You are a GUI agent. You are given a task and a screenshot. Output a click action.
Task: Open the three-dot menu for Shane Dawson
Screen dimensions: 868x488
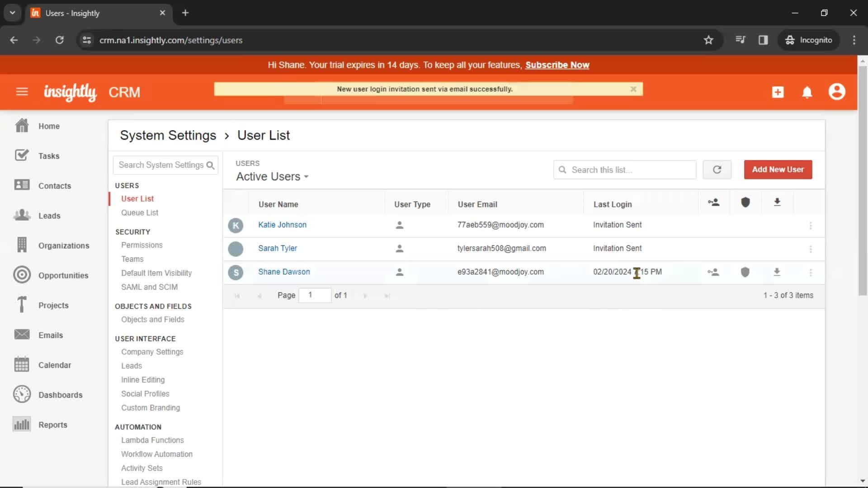click(x=811, y=272)
